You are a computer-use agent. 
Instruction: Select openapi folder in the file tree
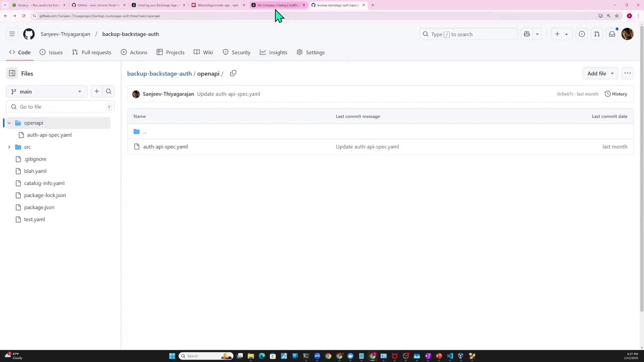(33, 123)
